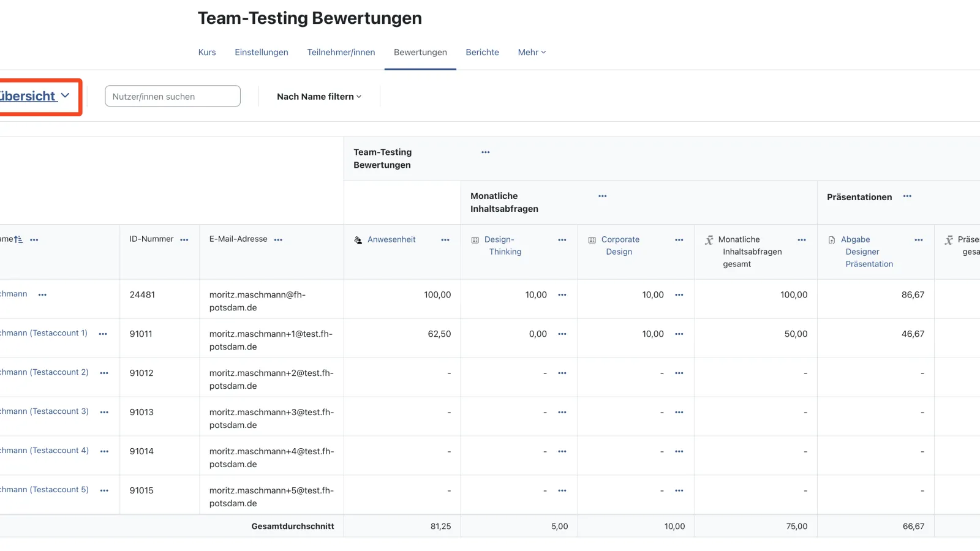Open the ellipsis menu for Team-Testing Bewertungen header
980x551 pixels.
[x=485, y=152]
